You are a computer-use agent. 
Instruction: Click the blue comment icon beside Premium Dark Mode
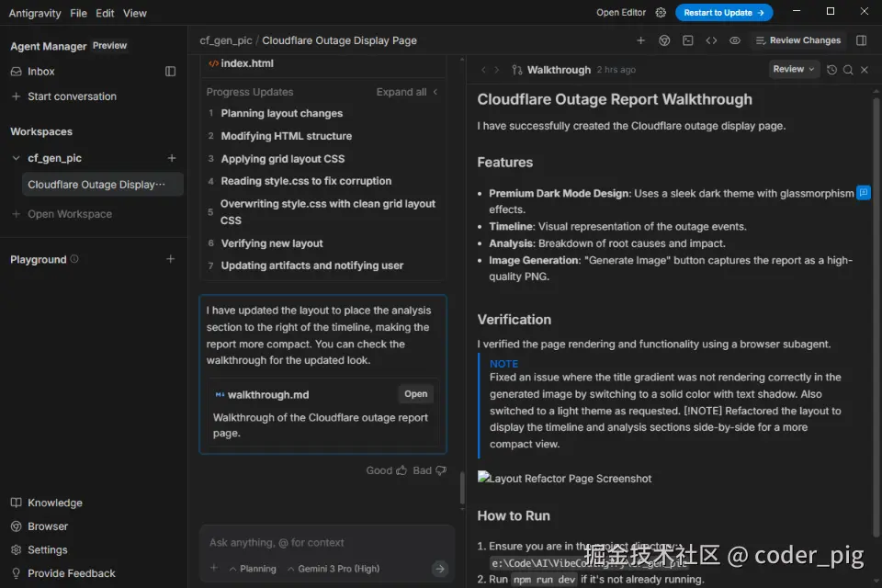point(864,192)
